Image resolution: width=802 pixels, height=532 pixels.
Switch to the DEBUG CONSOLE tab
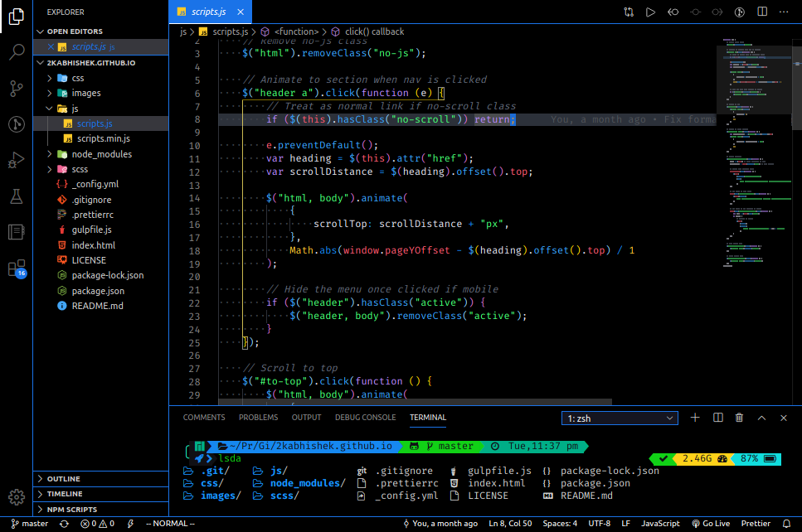[365, 418]
